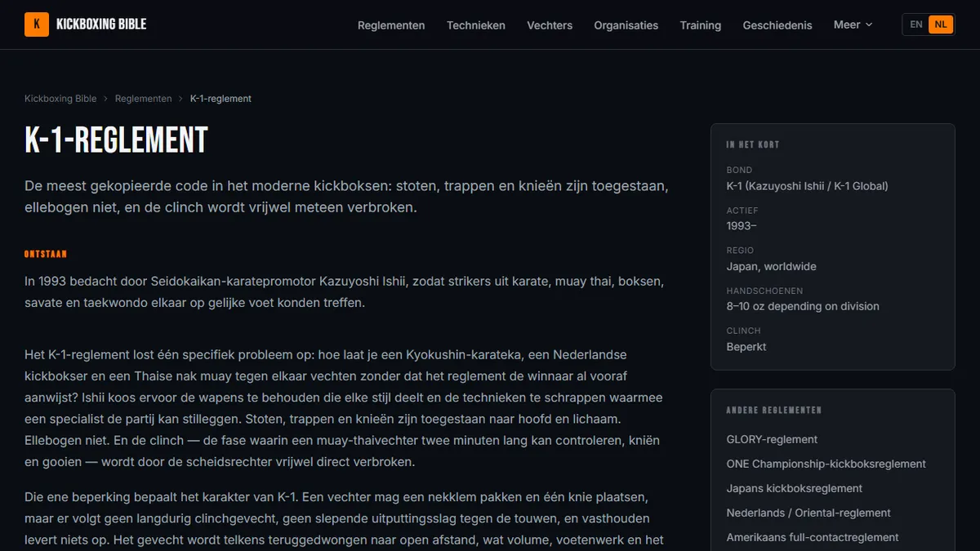Click the gloves value 8–10 oz depending on division

(803, 306)
